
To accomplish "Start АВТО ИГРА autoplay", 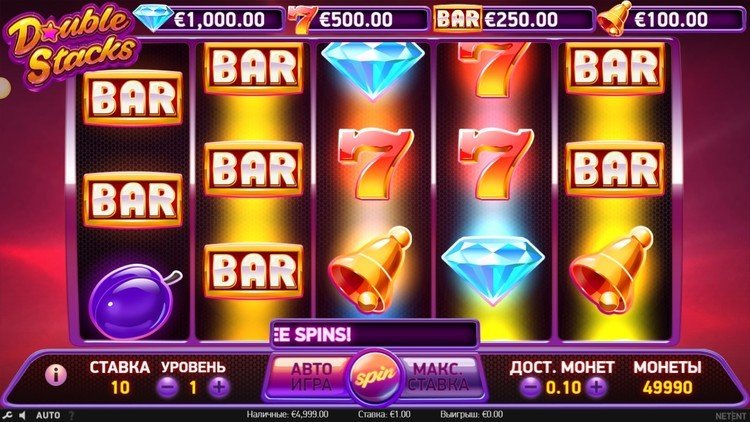I will pyautogui.click(x=310, y=377).
